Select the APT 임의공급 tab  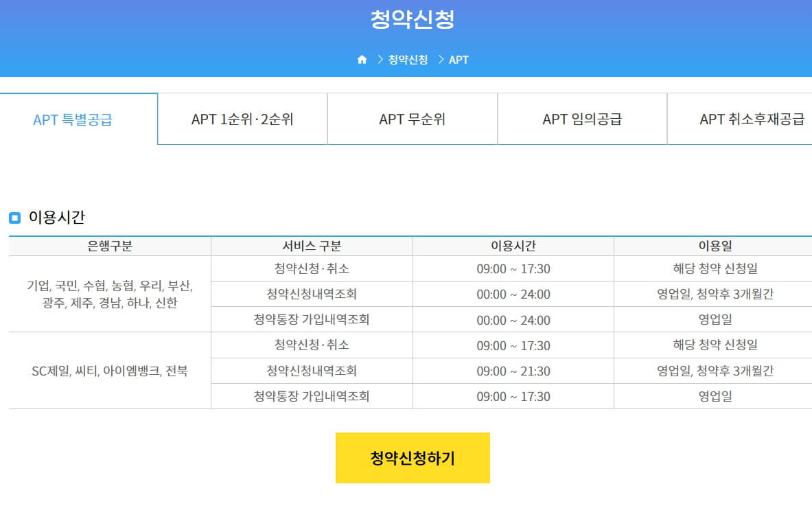click(581, 119)
